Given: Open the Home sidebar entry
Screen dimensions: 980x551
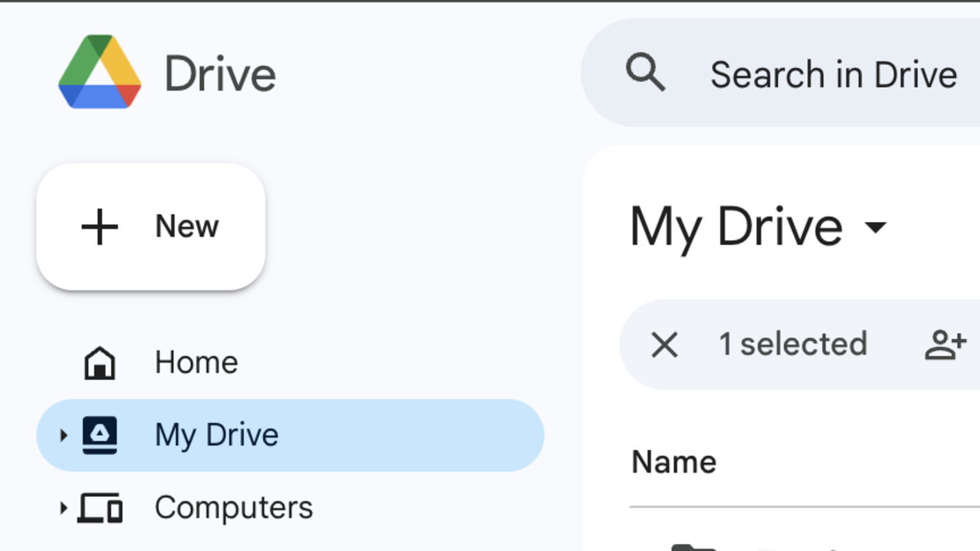Looking at the screenshot, I should point(196,361).
